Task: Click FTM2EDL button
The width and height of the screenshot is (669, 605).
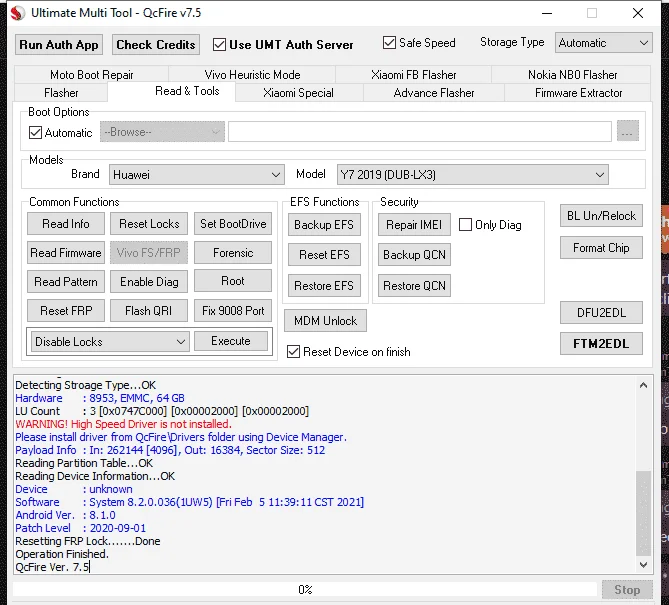Action: point(601,344)
